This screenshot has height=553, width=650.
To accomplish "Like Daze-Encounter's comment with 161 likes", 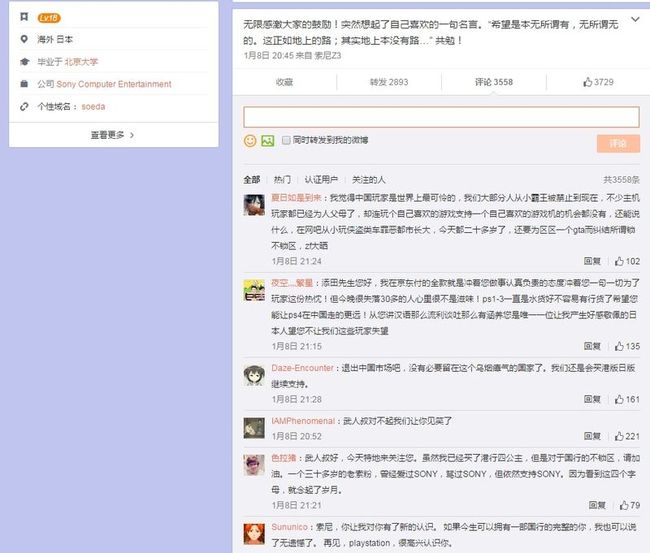I will pos(627,399).
